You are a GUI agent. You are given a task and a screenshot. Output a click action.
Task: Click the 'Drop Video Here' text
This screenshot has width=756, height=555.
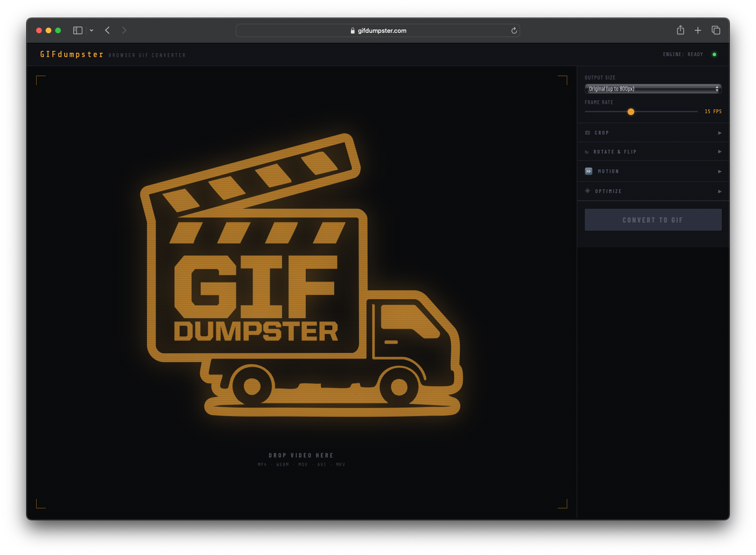(301, 455)
